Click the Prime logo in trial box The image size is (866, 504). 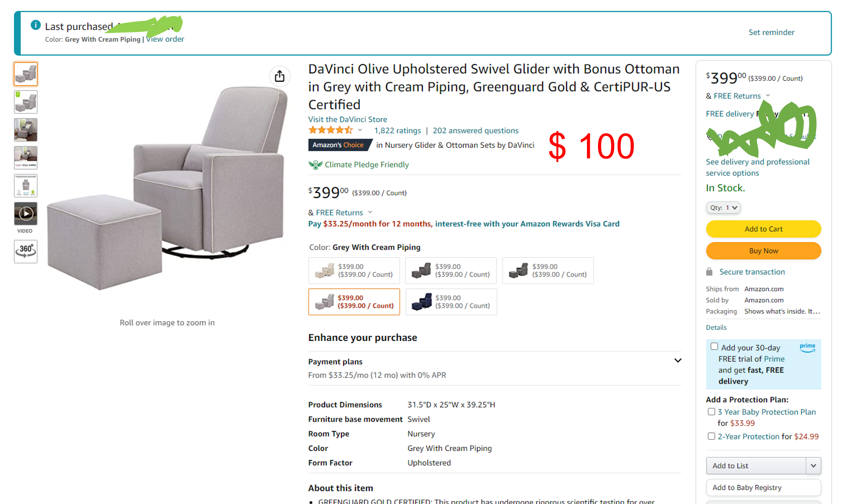(807, 347)
